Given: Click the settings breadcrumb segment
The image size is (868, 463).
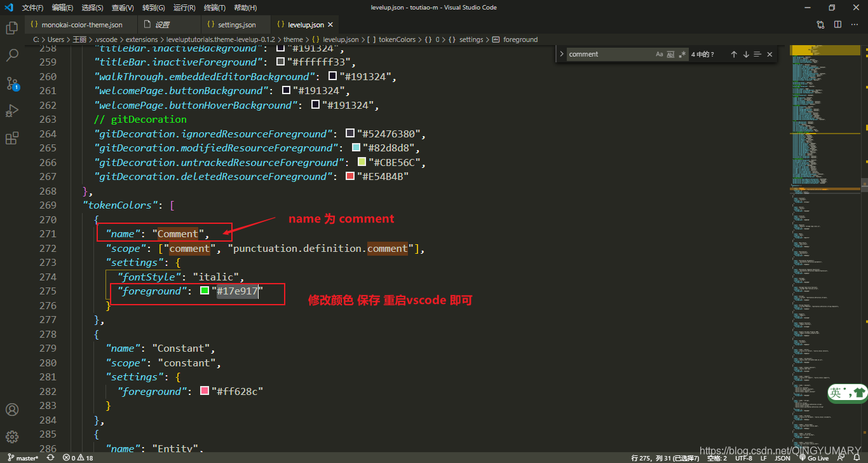Looking at the screenshot, I should click(x=471, y=39).
